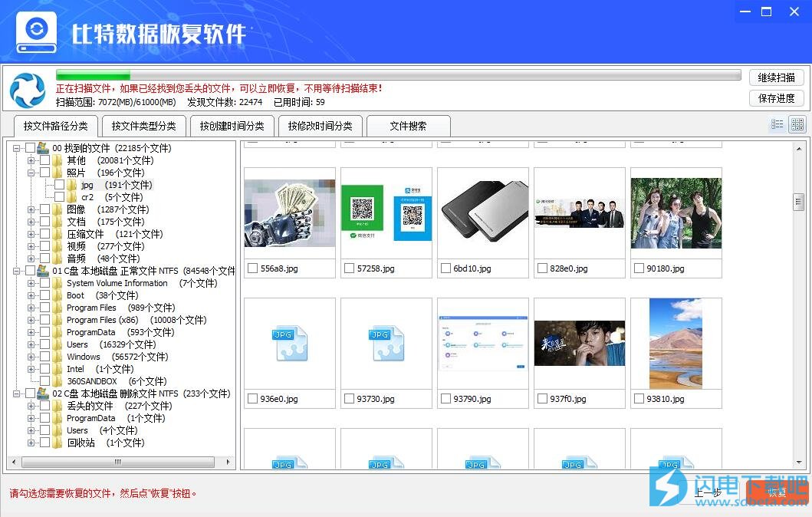Expand the Windows folder node
The height and width of the screenshot is (517, 812).
click(31, 357)
